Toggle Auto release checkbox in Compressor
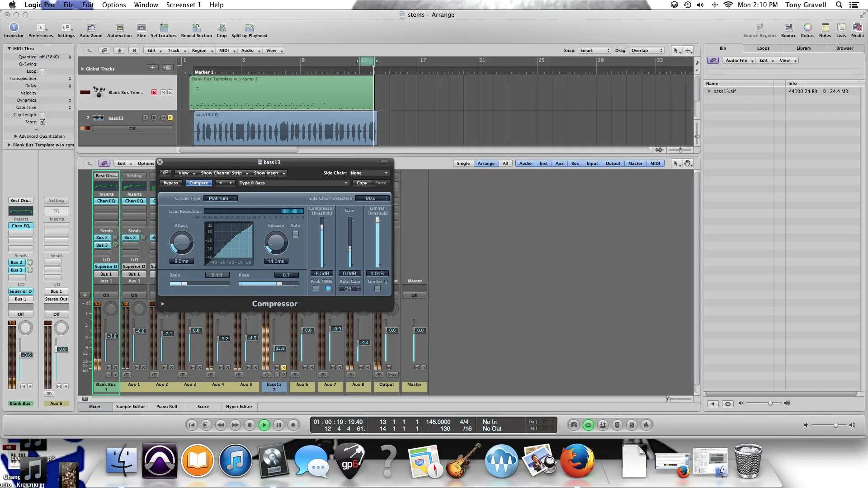Image resolution: width=868 pixels, height=488 pixels. click(296, 234)
